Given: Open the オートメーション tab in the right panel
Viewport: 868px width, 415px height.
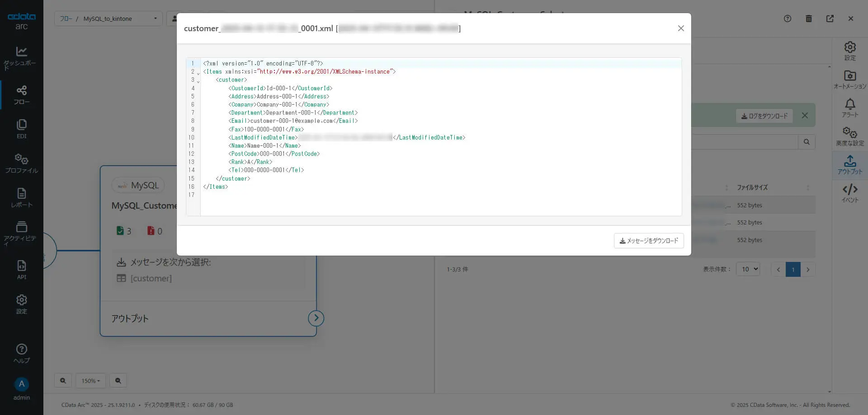Looking at the screenshot, I should coord(850,79).
